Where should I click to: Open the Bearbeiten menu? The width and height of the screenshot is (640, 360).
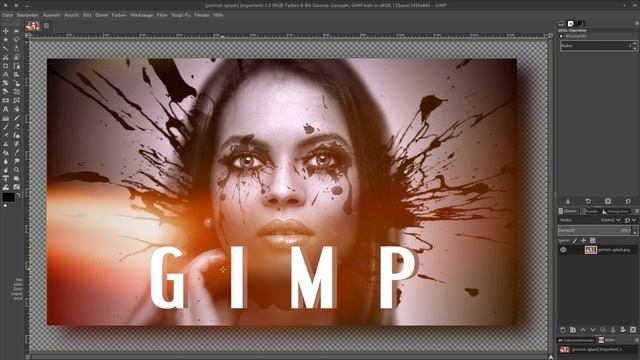(28, 15)
